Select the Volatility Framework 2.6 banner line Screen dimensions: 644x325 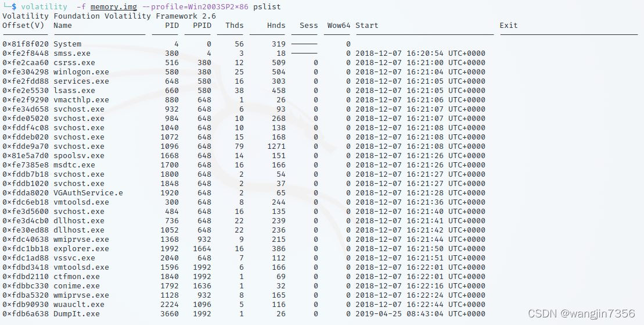[x=109, y=16]
